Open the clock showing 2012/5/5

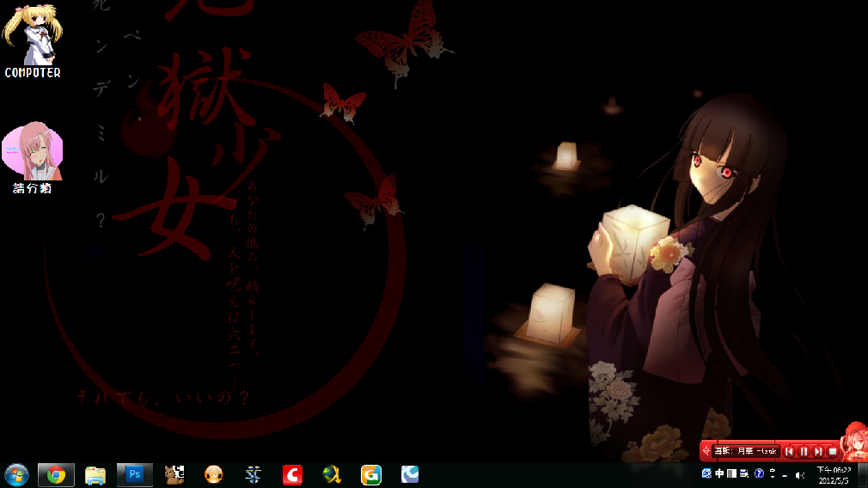[834, 475]
